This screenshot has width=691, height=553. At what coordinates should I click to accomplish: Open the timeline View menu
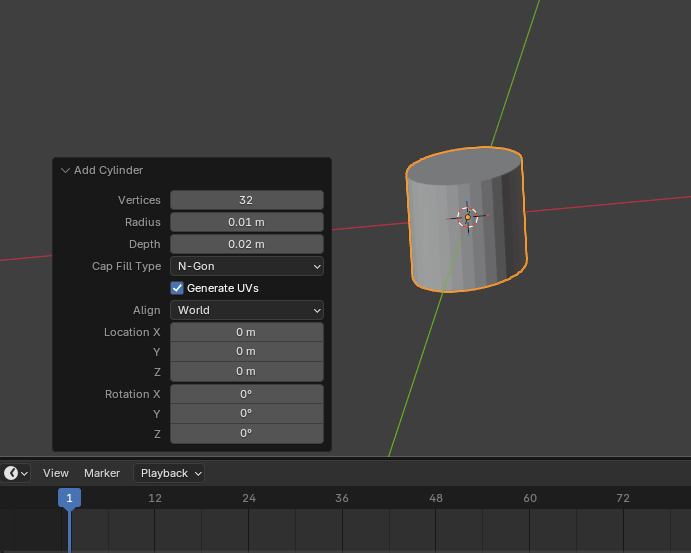[56, 473]
